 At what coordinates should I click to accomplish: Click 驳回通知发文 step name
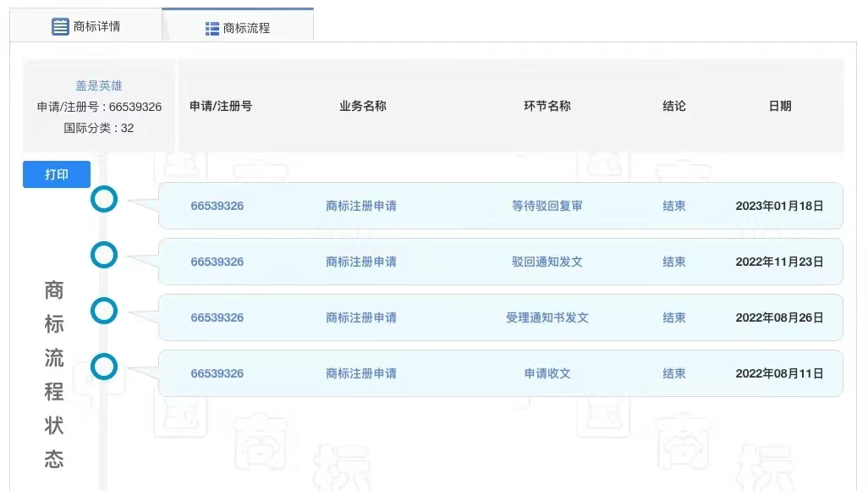(547, 262)
